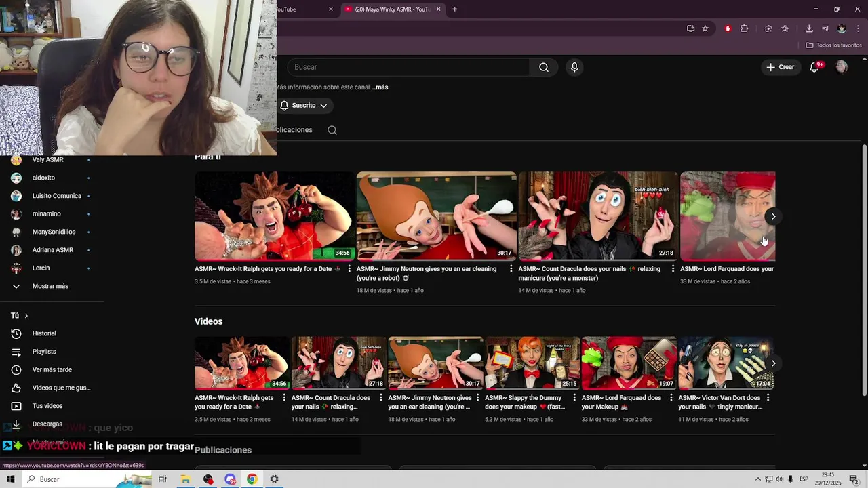The image size is (868, 488).
Task: Click the YouTube search magnifier button
Action: [544, 67]
